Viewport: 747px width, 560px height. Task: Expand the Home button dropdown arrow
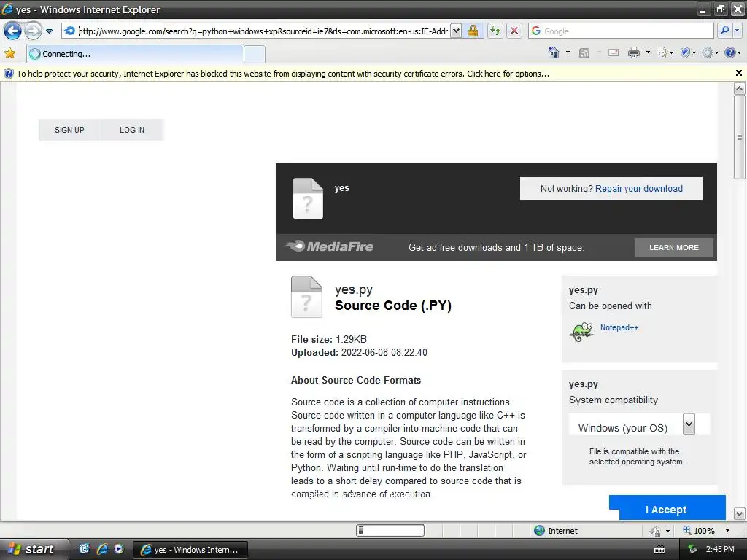(568, 52)
